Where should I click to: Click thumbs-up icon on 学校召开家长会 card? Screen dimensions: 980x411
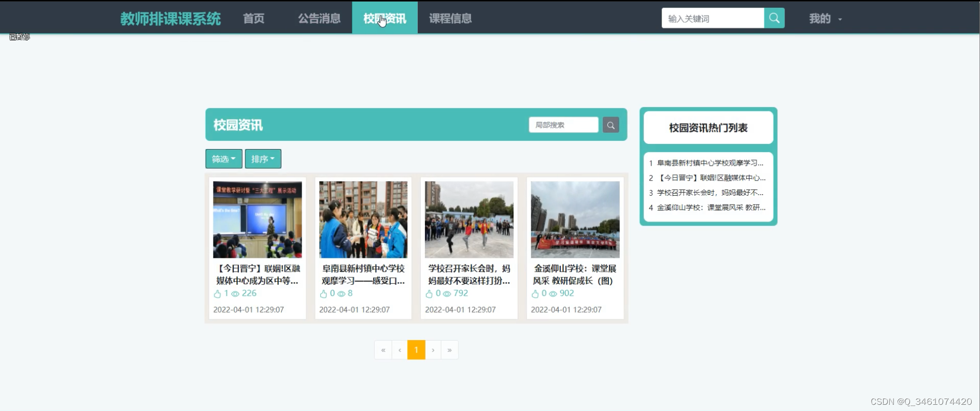pos(429,294)
